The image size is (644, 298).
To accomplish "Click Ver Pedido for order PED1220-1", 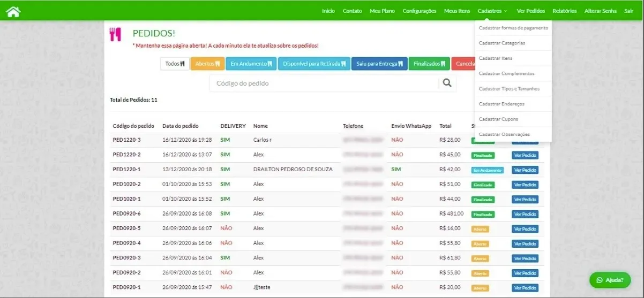I will [x=525, y=170].
